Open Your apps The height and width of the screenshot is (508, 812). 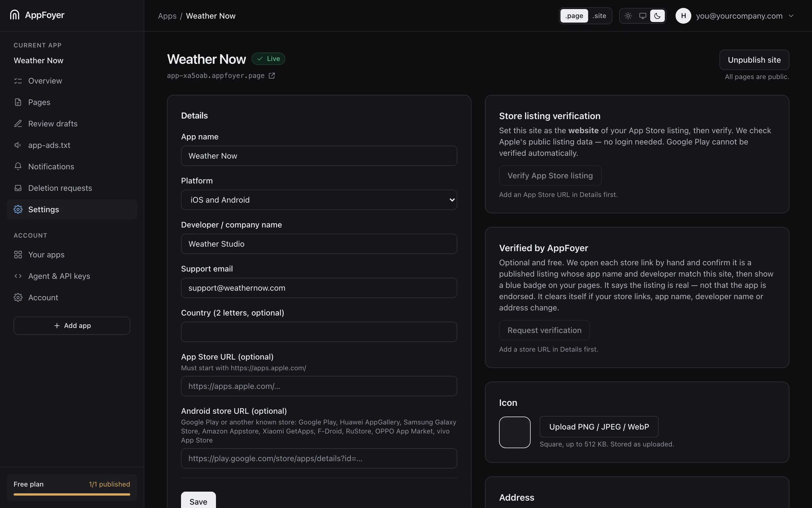coord(72,255)
